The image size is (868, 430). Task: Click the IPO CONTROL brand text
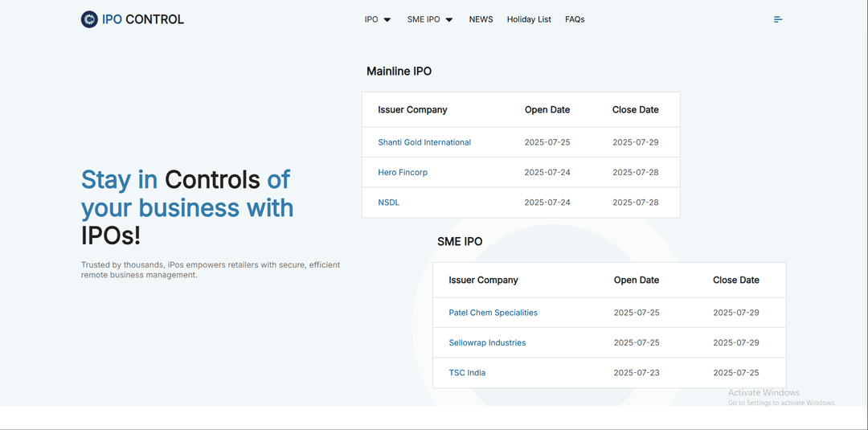click(x=143, y=19)
